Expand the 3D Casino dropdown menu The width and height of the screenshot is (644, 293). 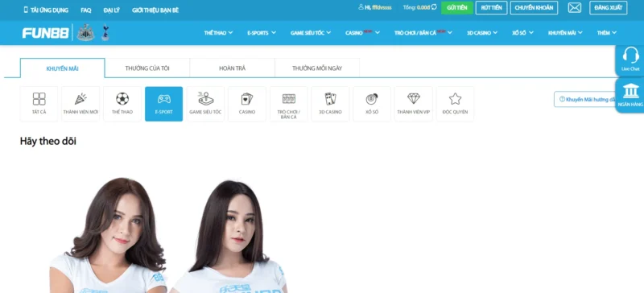(x=482, y=33)
